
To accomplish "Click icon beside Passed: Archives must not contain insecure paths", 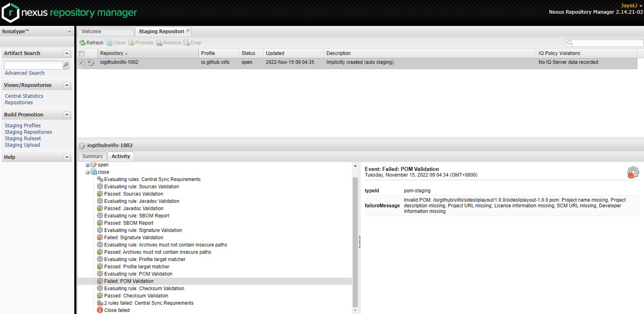I will tap(100, 252).
